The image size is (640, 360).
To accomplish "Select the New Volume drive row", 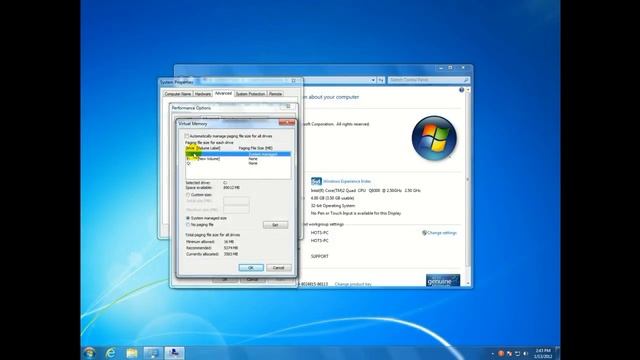I will click(238, 158).
